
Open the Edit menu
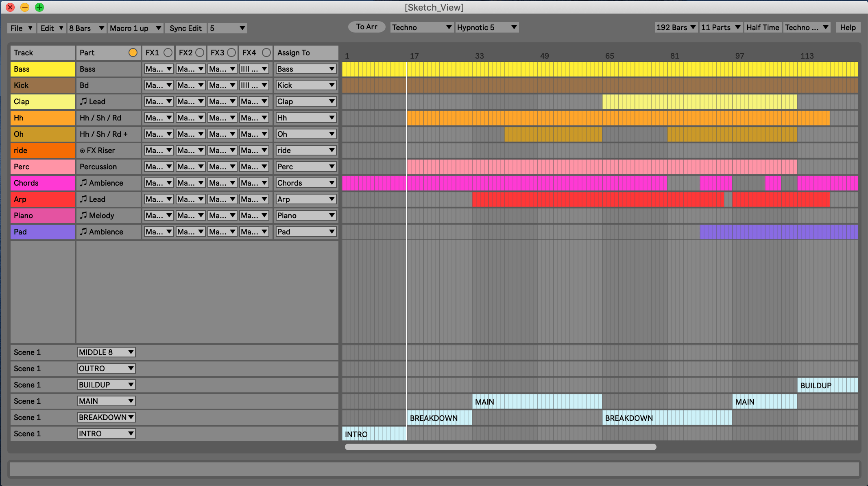pyautogui.click(x=51, y=28)
